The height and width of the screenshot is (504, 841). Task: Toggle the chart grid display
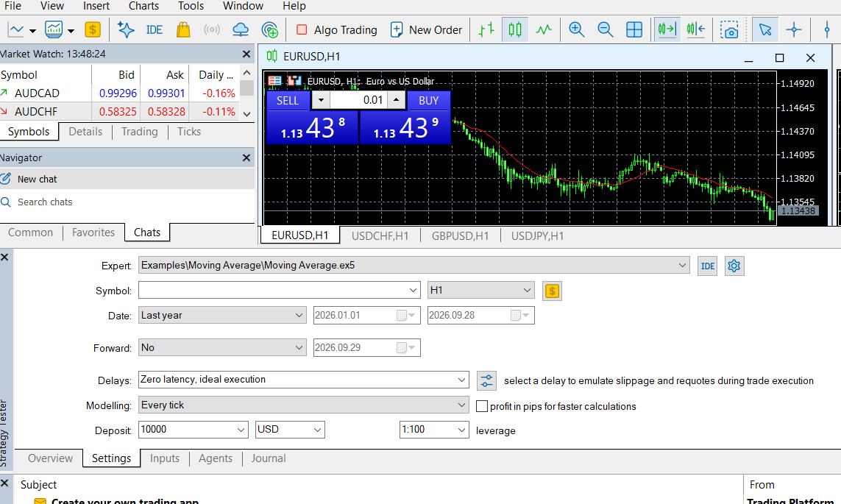click(634, 29)
